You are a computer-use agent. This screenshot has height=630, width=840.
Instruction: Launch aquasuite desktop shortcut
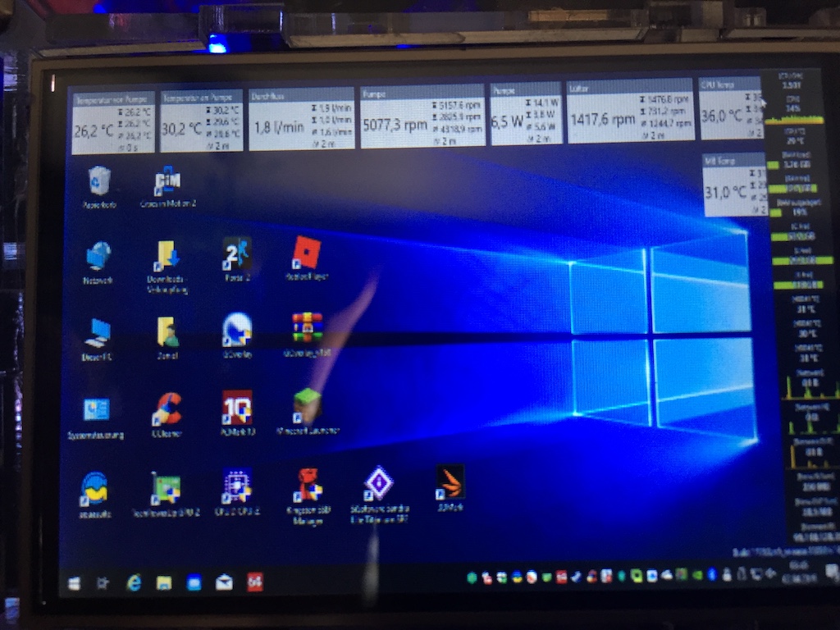coord(95,495)
